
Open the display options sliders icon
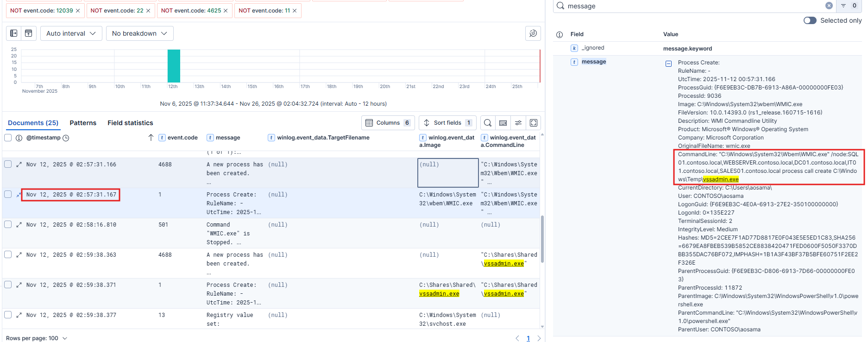point(518,123)
